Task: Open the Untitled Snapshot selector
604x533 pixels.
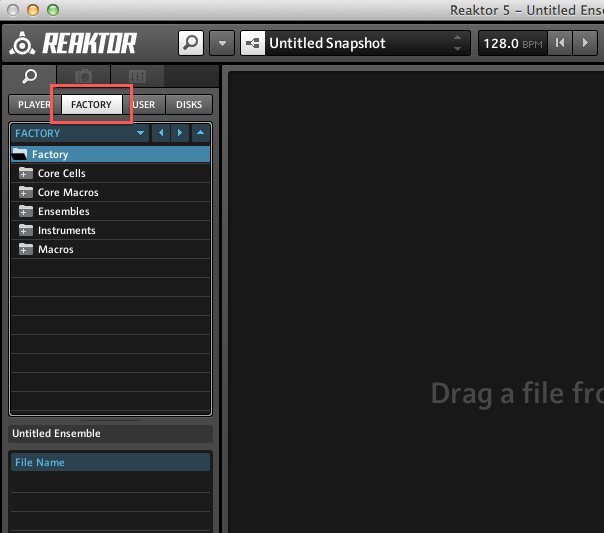Action: pos(355,43)
